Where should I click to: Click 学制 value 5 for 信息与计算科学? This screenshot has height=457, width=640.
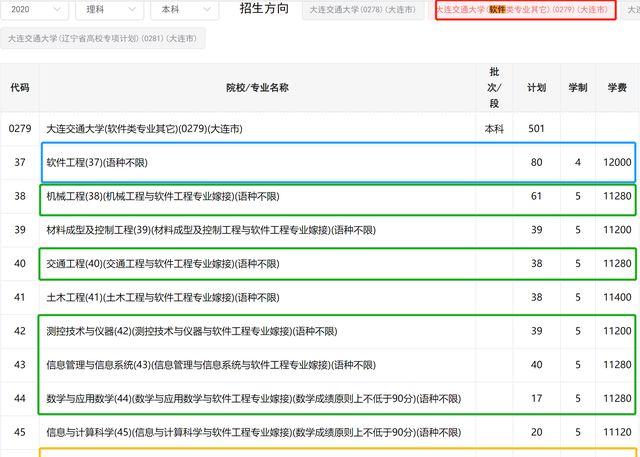[x=578, y=433]
